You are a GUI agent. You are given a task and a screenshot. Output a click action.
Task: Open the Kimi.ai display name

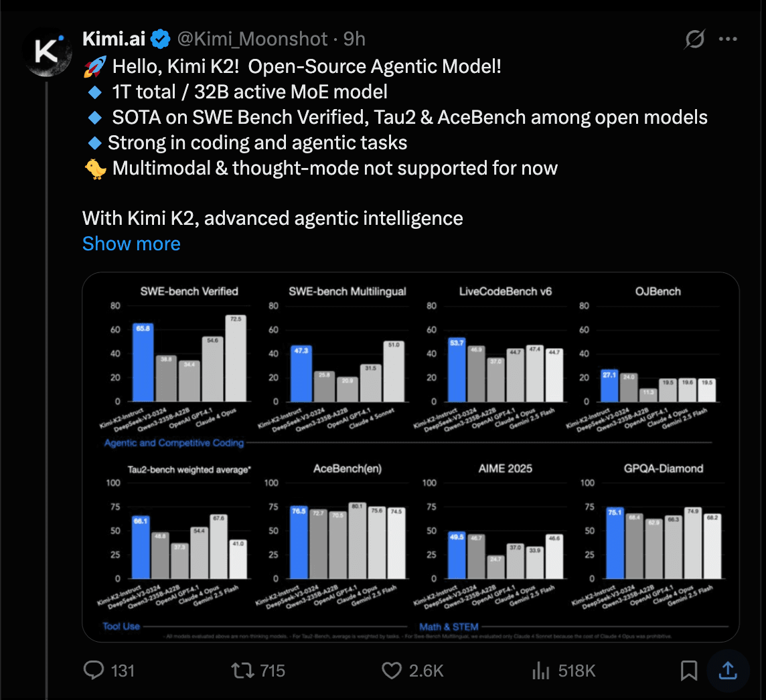click(114, 39)
